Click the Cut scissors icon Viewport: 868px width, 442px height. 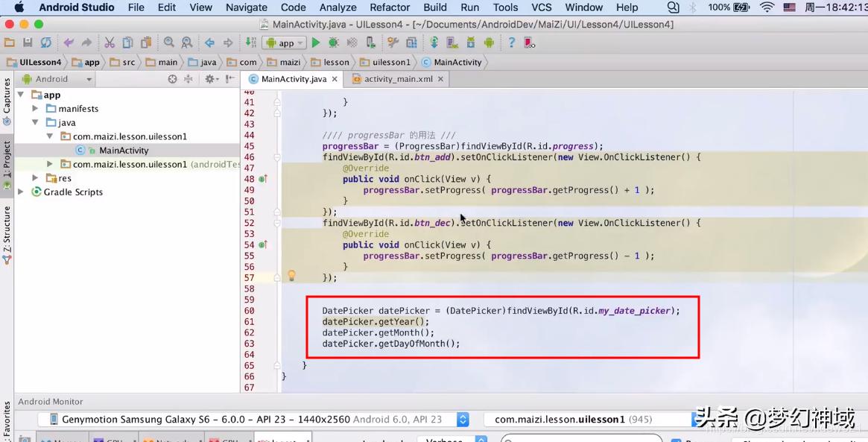tap(110, 43)
